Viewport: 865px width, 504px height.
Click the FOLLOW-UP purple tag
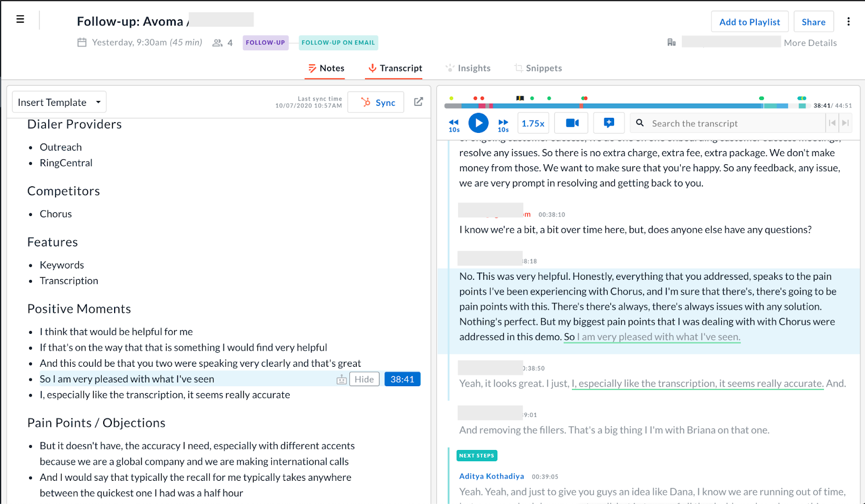pyautogui.click(x=265, y=43)
